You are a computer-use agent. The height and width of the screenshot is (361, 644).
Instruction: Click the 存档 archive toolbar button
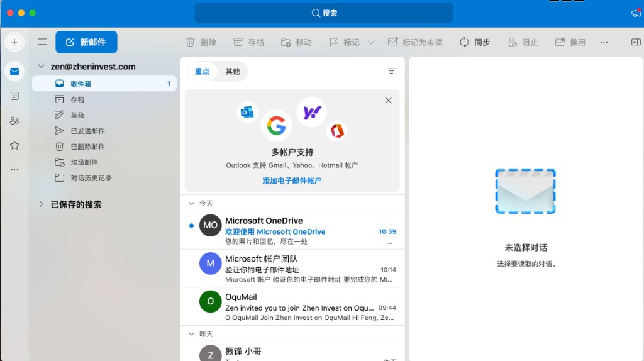(x=248, y=42)
